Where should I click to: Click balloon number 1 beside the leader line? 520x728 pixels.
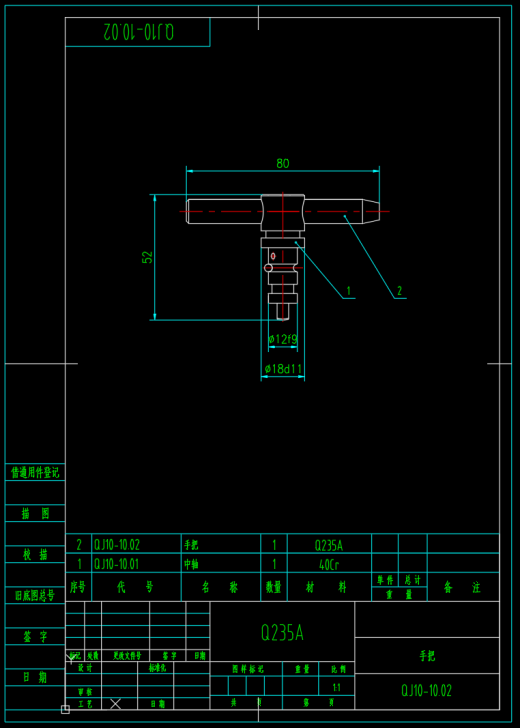(x=349, y=291)
